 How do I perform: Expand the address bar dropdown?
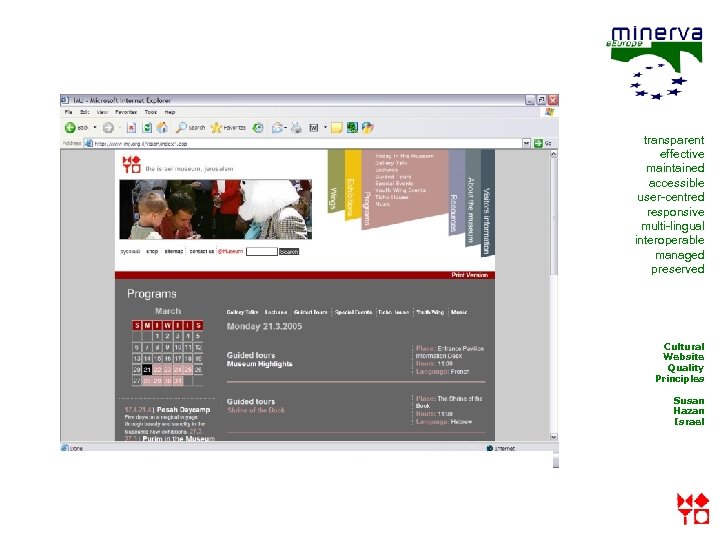tap(526, 143)
